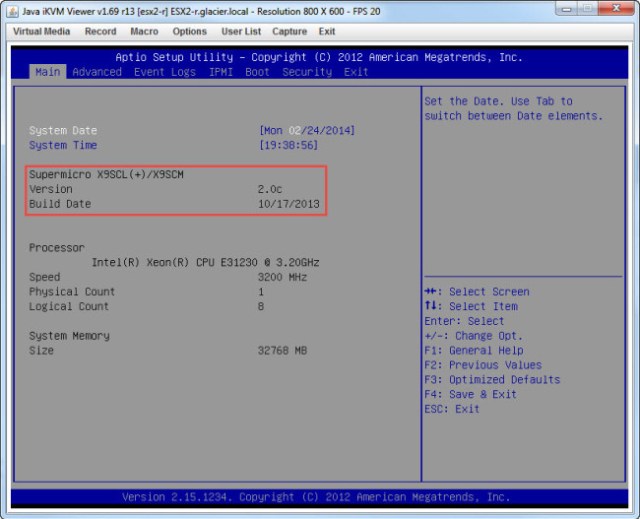Image resolution: width=640 pixels, height=519 pixels.
Task: Click the Set the Date help text
Action: (x=513, y=109)
